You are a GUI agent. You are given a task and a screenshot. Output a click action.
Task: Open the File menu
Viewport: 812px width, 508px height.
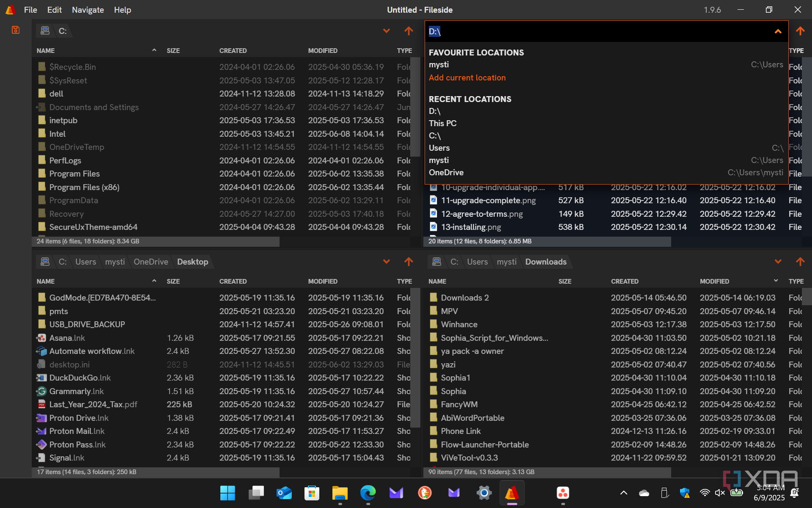[x=30, y=10]
